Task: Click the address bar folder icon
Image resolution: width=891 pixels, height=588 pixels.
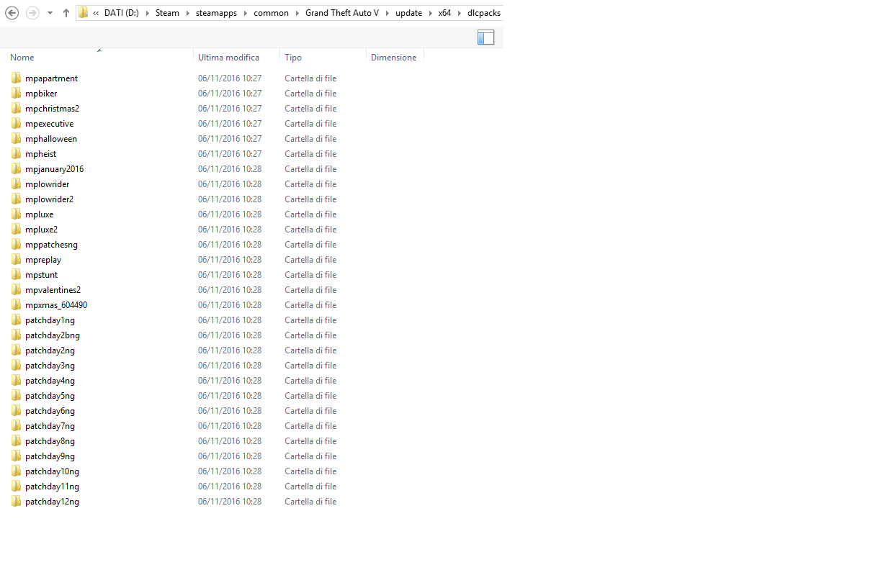Action: 83,12
